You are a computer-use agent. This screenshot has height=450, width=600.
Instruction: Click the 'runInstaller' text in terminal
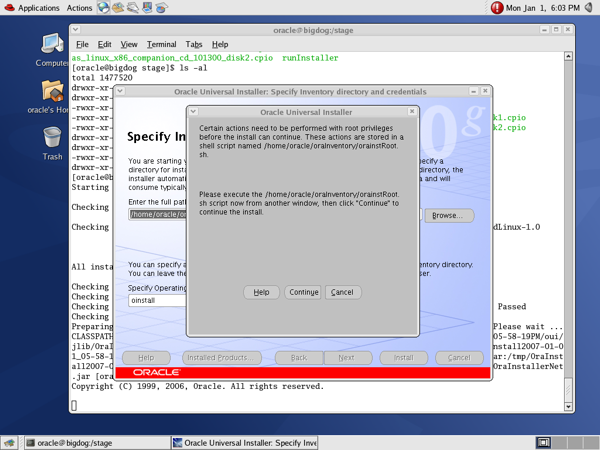pyautogui.click(x=310, y=58)
